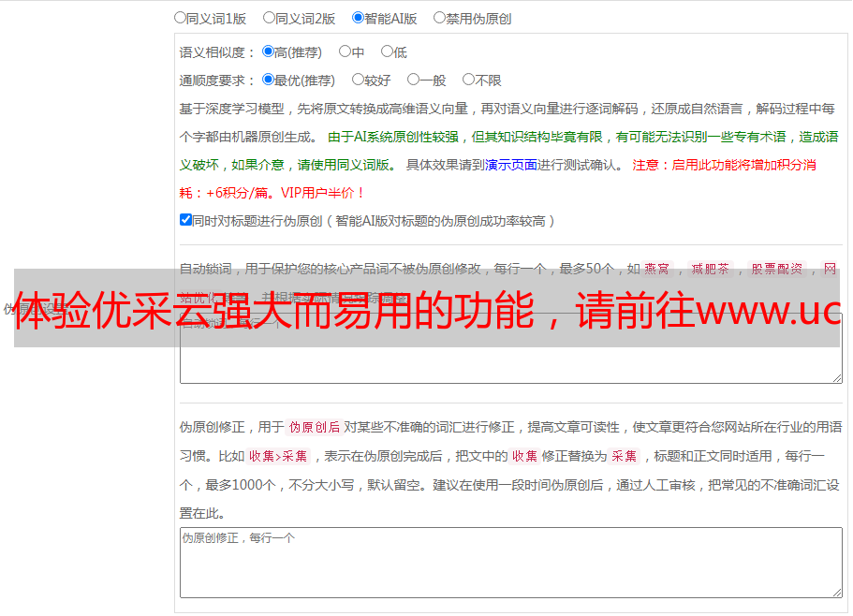Screen dimensions: 853x616
Task: Click the red 优采云 watermark banner
Action: point(426,309)
